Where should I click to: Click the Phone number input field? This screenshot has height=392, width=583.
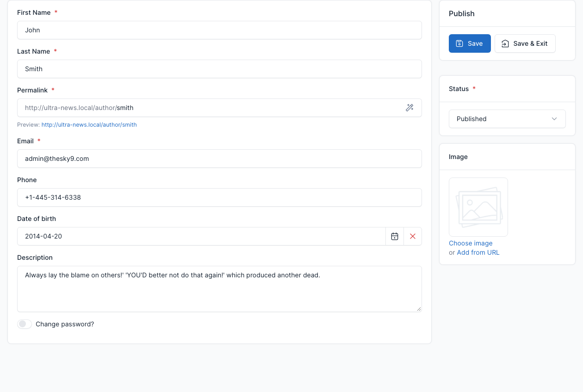tap(219, 197)
